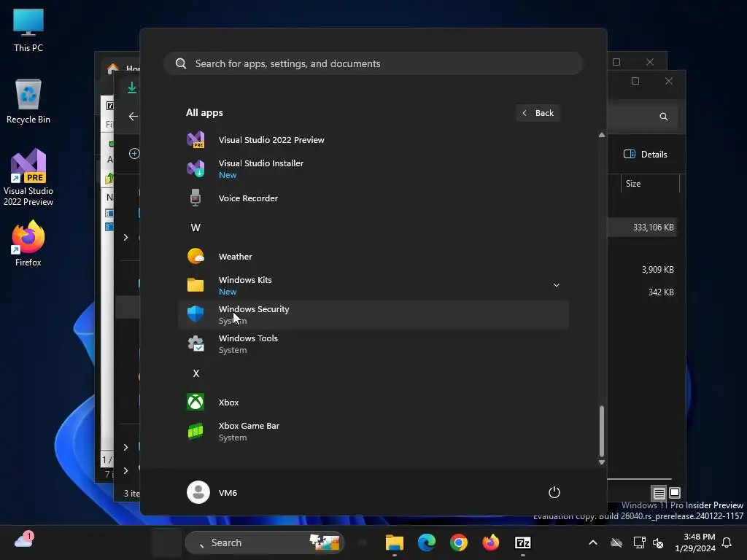
Task: Open the notification bell
Action: [x=727, y=542]
